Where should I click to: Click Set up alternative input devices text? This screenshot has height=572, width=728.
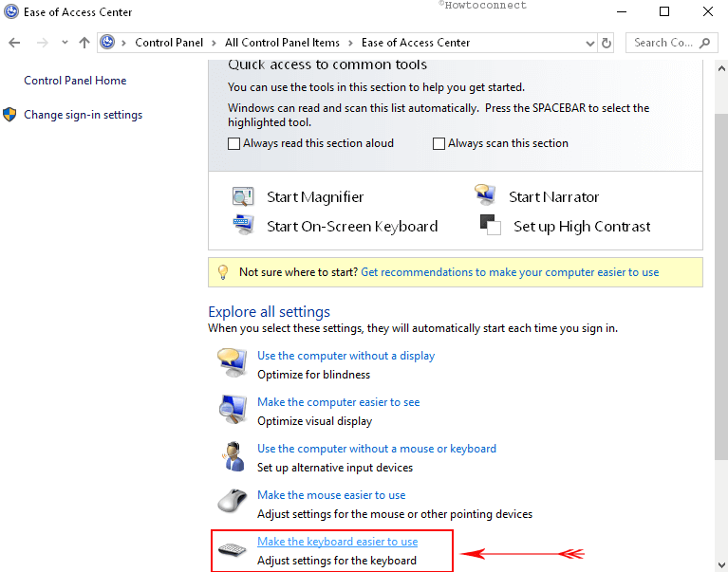coord(335,467)
